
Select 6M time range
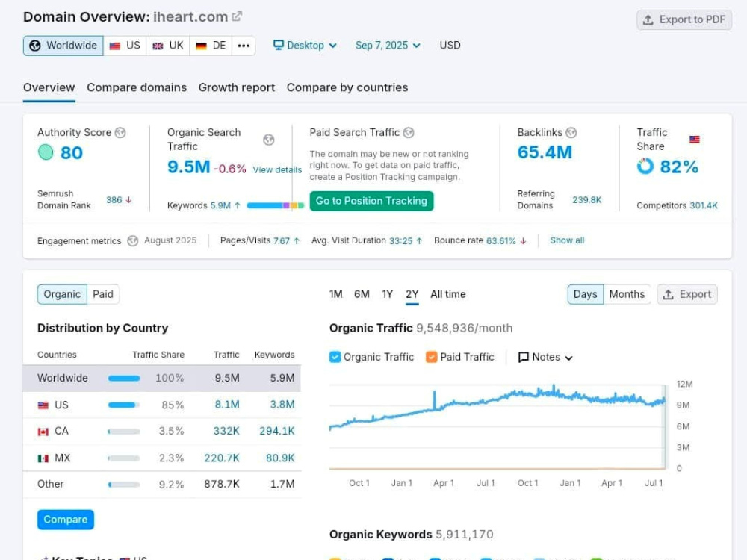pyautogui.click(x=362, y=294)
